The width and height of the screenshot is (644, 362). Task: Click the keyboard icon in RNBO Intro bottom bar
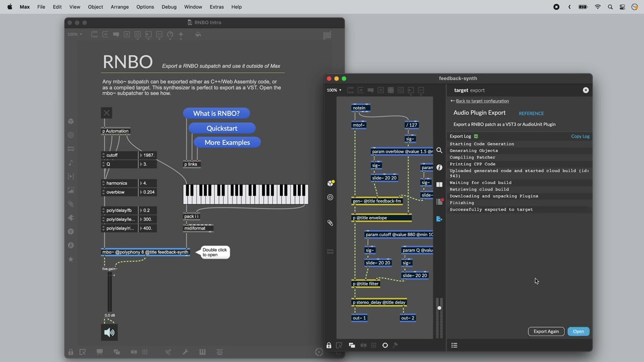220,352
